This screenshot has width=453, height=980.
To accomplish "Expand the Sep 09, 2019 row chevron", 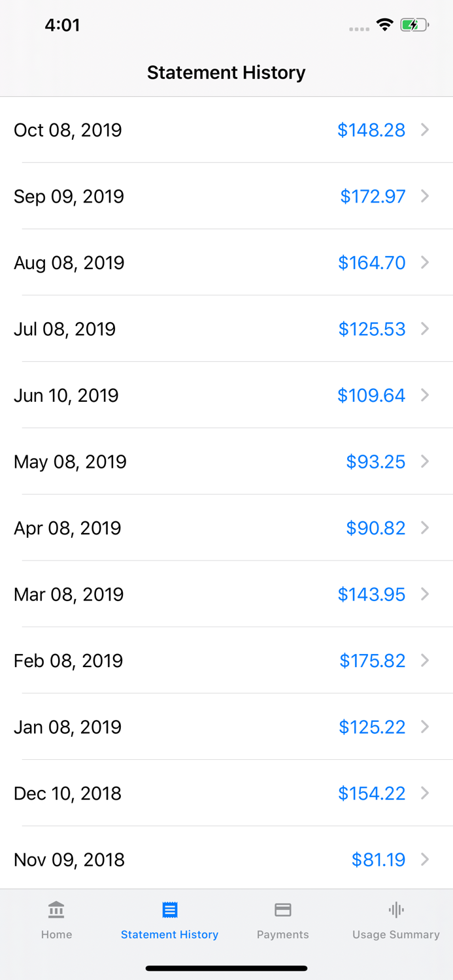I will [x=425, y=196].
